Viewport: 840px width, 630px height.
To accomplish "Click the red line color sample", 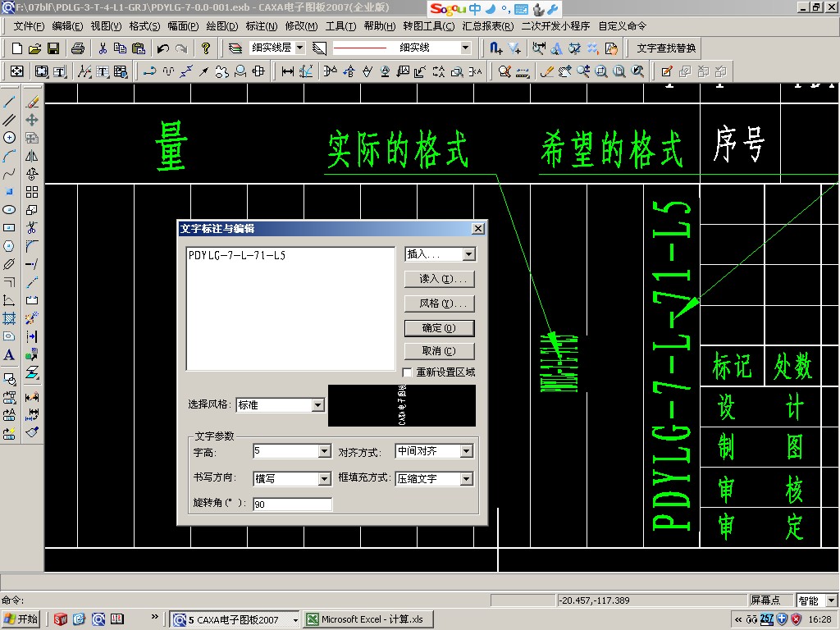I will (359, 48).
